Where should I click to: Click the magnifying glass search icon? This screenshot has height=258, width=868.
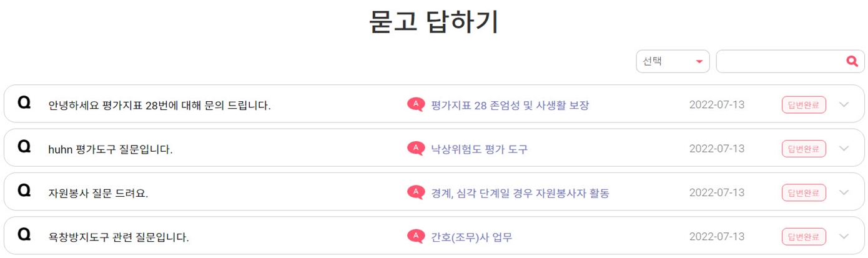(x=852, y=61)
